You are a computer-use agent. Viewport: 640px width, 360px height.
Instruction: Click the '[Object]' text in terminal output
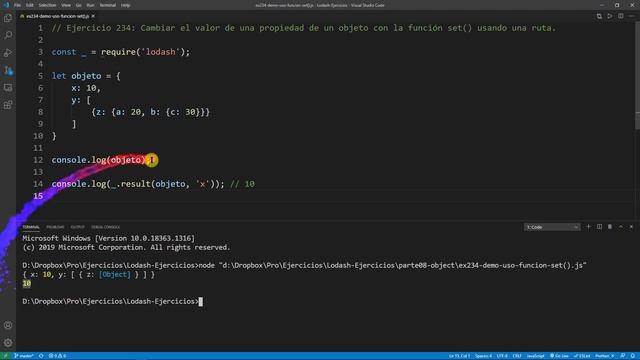click(x=115, y=275)
